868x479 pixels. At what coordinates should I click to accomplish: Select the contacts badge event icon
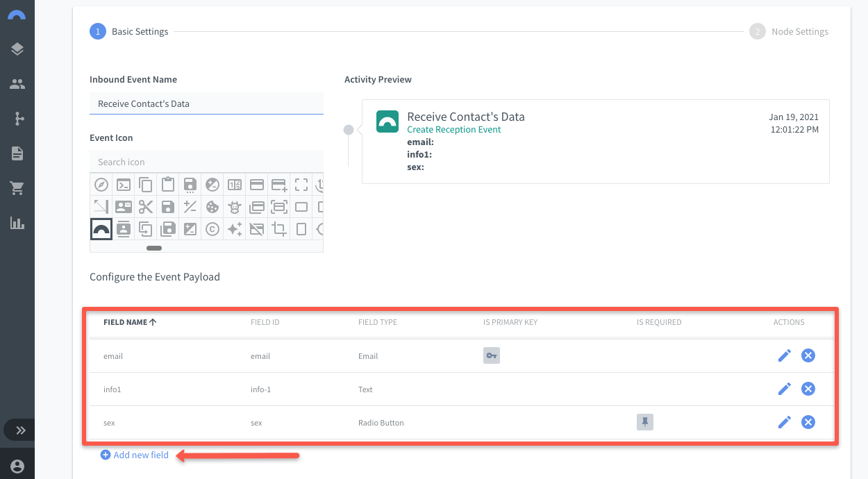124,229
